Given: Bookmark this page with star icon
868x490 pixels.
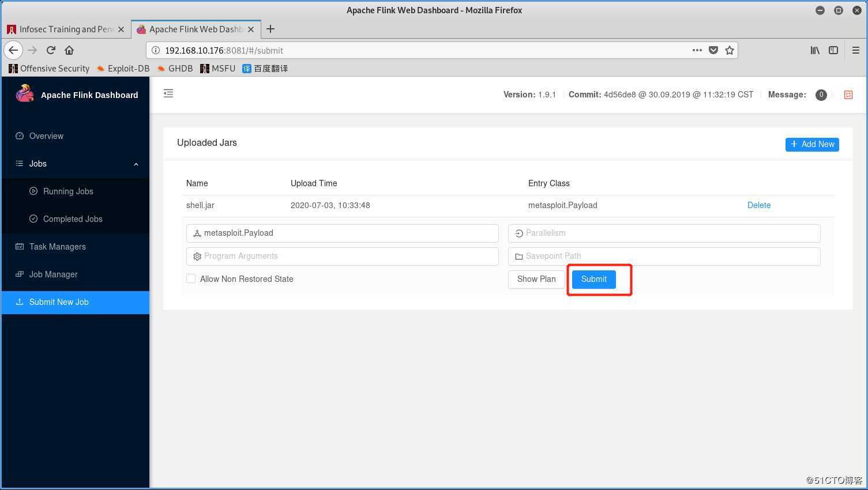Looking at the screenshot, I should tap(730, 50).
